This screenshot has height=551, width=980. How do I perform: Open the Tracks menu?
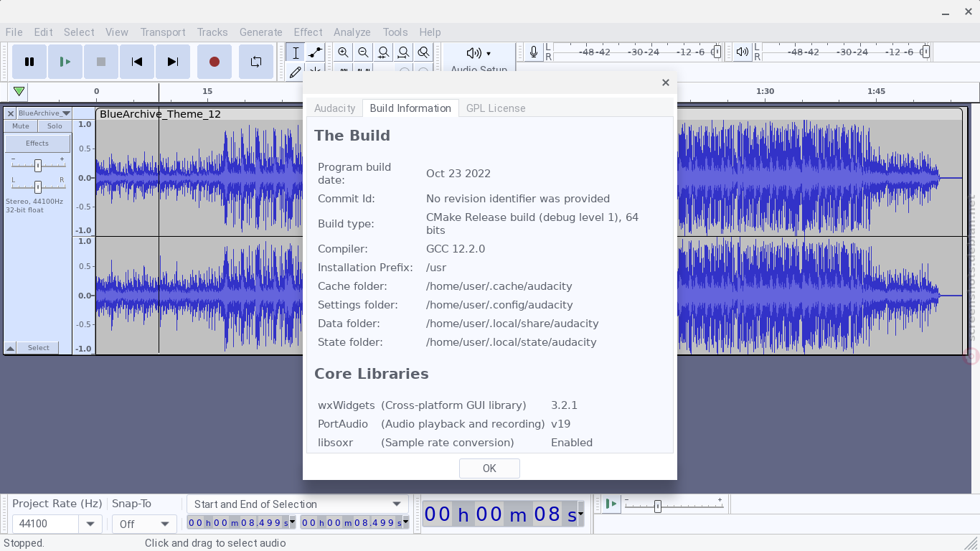pos(212,32)
